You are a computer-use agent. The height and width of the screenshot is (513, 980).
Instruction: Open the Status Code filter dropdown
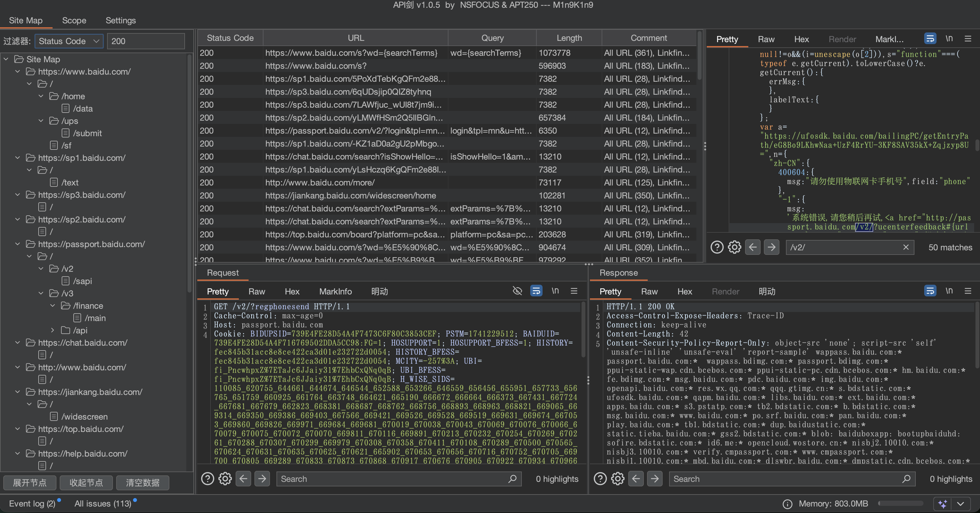pyautogui.click(x=69, y=41)
